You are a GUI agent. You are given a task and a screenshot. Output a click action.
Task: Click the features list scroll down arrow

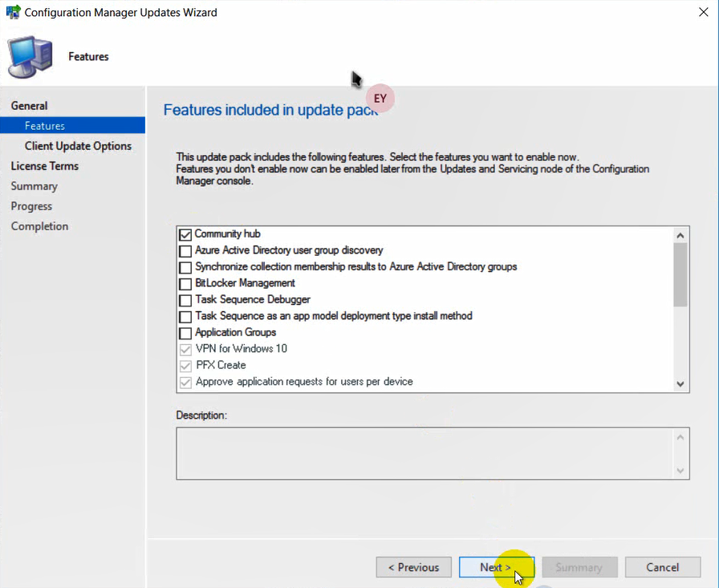click(680, 384)
